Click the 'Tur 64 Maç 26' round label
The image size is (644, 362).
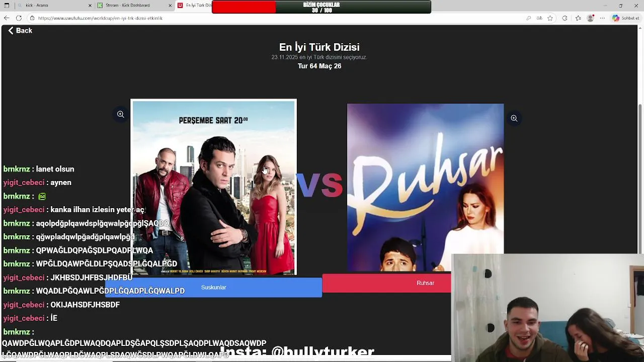point(319,66)
